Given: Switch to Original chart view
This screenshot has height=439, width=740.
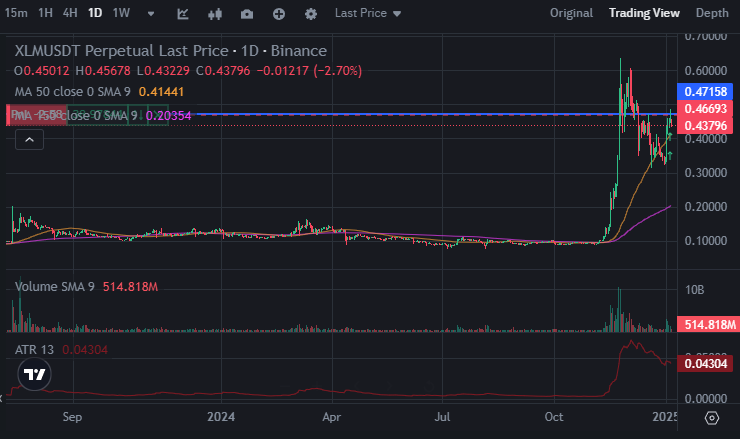Looking at the screenshot, I should (x=571, y=13).
